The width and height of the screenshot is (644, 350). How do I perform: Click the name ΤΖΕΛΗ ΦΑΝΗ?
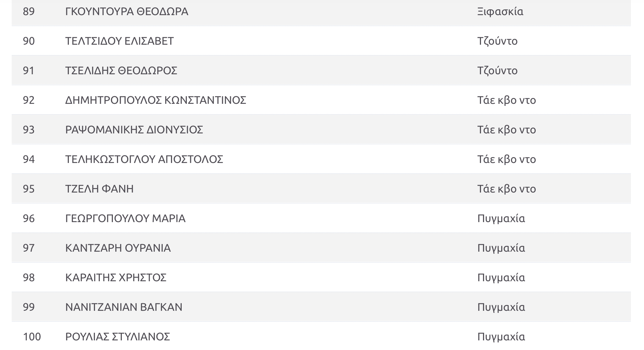[x=99, y=189]
